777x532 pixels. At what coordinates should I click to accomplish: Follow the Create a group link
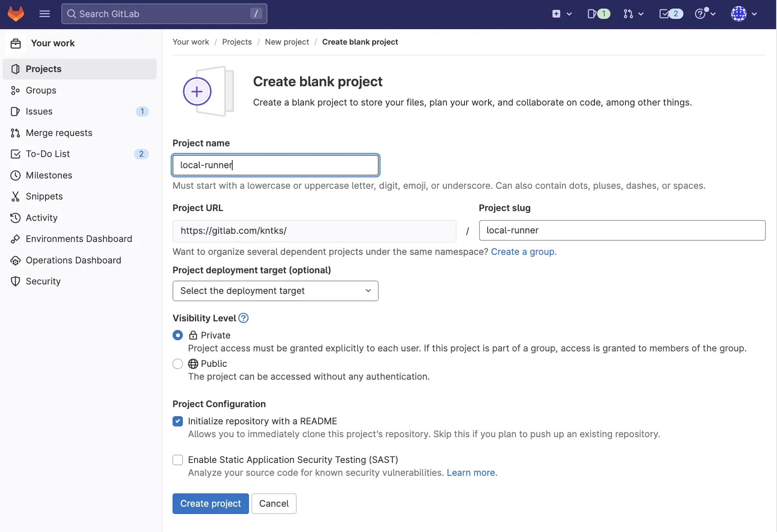click(x=523, y=252)
